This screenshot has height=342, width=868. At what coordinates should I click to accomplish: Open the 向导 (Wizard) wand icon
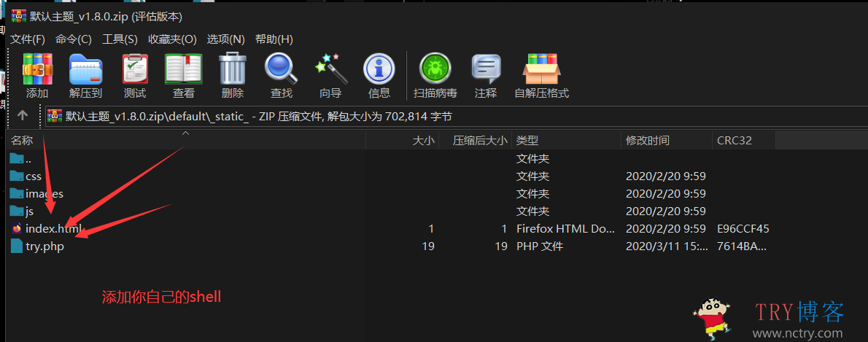(x=330, y=69)
